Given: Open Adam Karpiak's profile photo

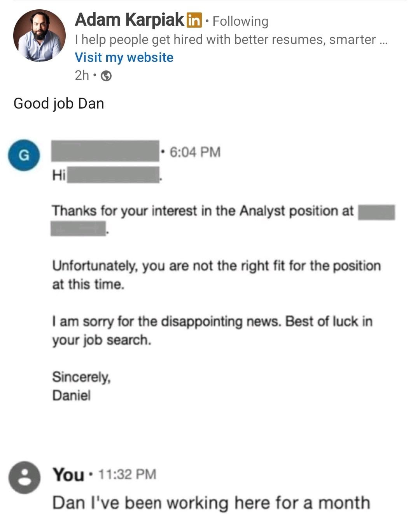Looking at the screenshot, I should click(x=39, y=36).
